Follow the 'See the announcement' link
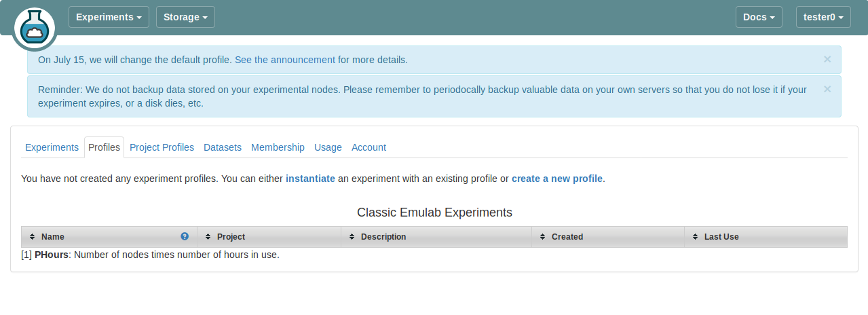Screen dimensions: 868x315 pos(285,60)
